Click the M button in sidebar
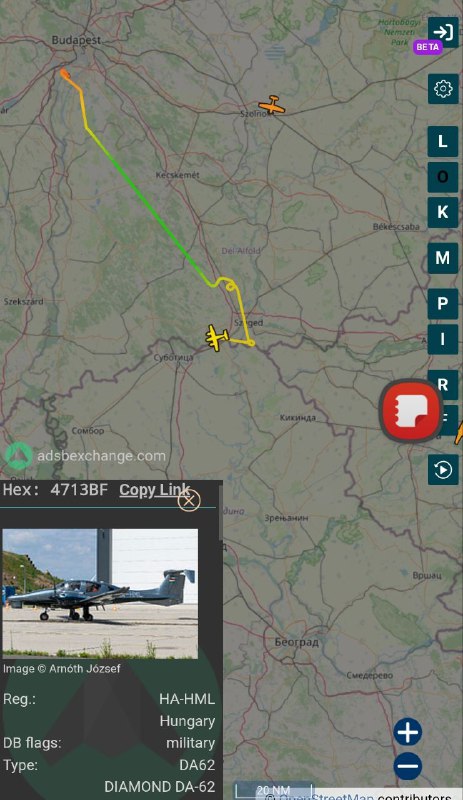The height and width of the screenshot is (800, 463). coord(443,258)
